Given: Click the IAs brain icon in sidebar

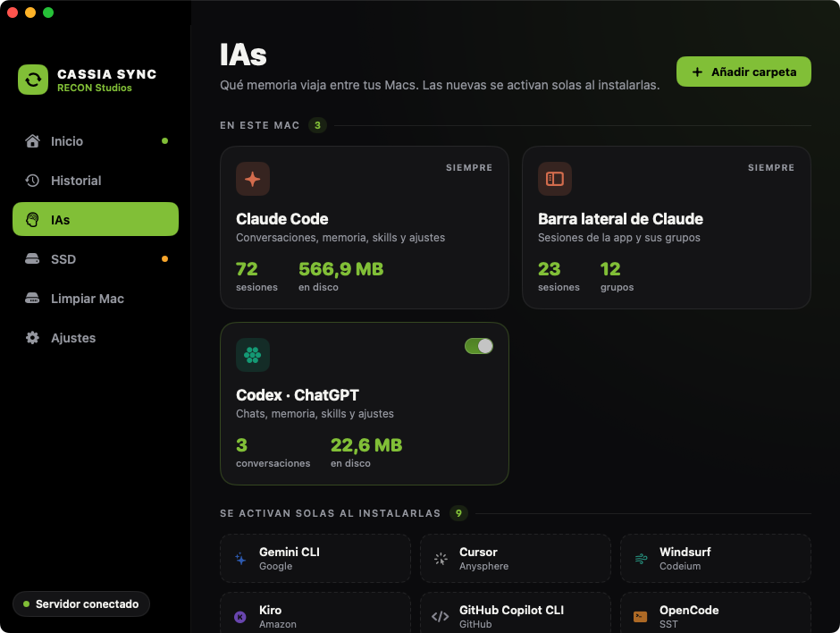Looking at the screenshot, I should tap(33, 220).
